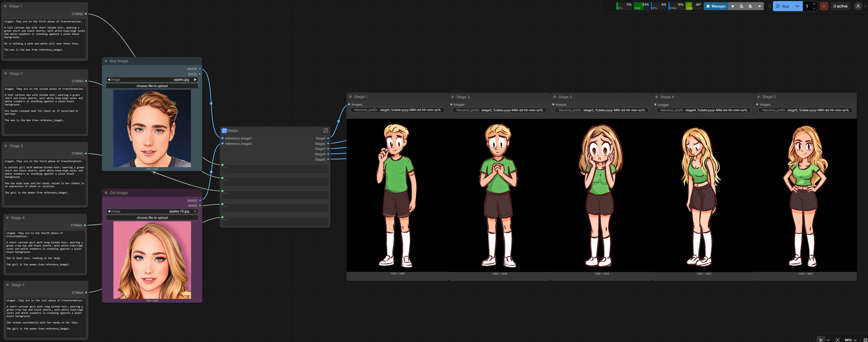Image resolution: width=868 pixels, height=342 pixels.
Task: Select next image with apples.jpg right arrow
Action: point(195,80)
